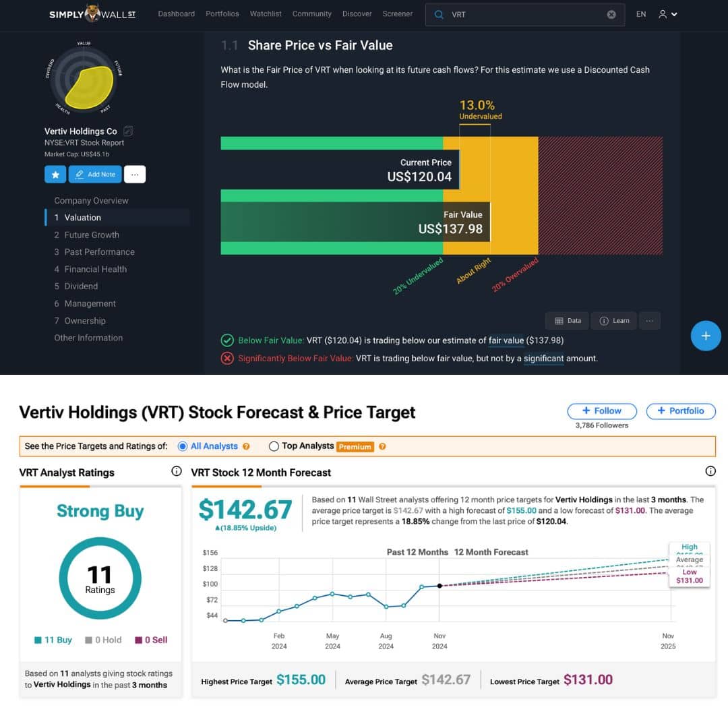
Task: Click the Current Price US$120.04 bar
Action: (340, 169)
